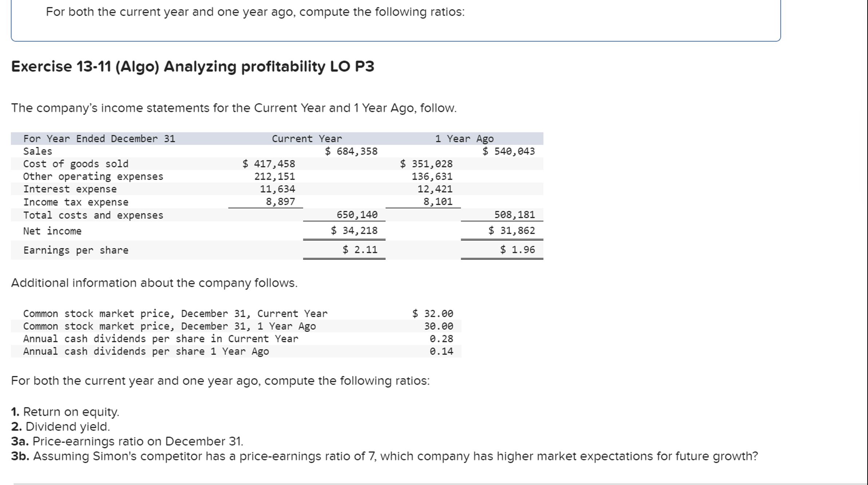Click the 1 Year Ago column header
The width and height of the screenshot is (868, 485).
tap(464, 139)
